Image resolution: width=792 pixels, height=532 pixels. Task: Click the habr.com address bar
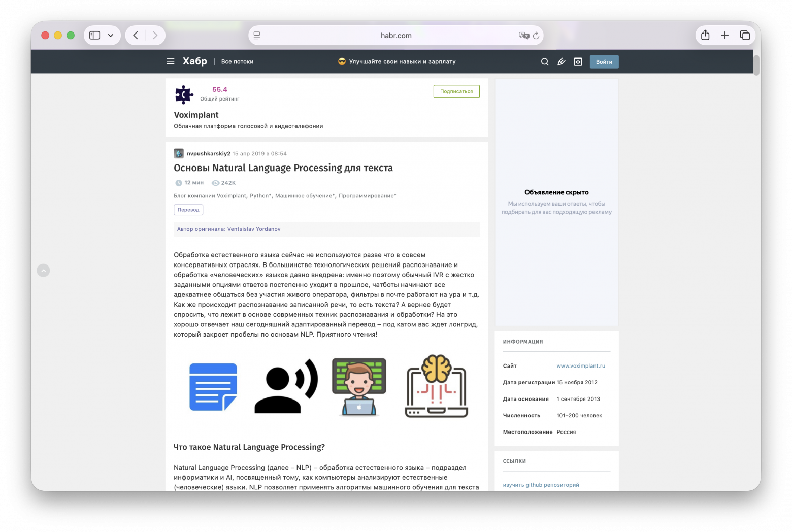(x=395, y=36)
